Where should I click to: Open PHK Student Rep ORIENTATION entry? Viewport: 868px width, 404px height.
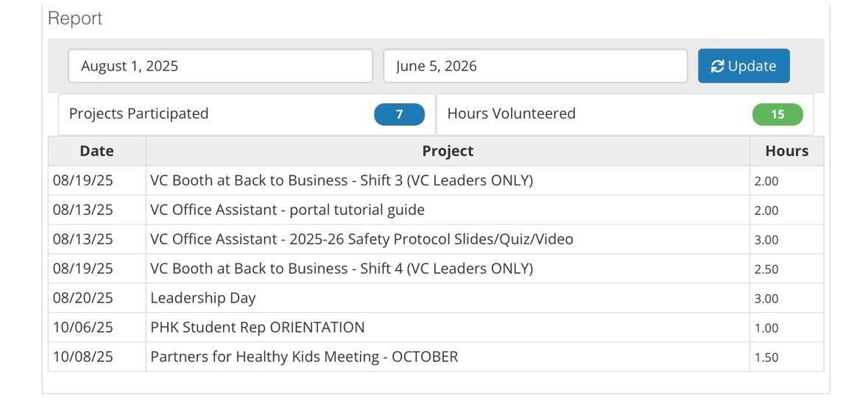(x=258, y=327)
